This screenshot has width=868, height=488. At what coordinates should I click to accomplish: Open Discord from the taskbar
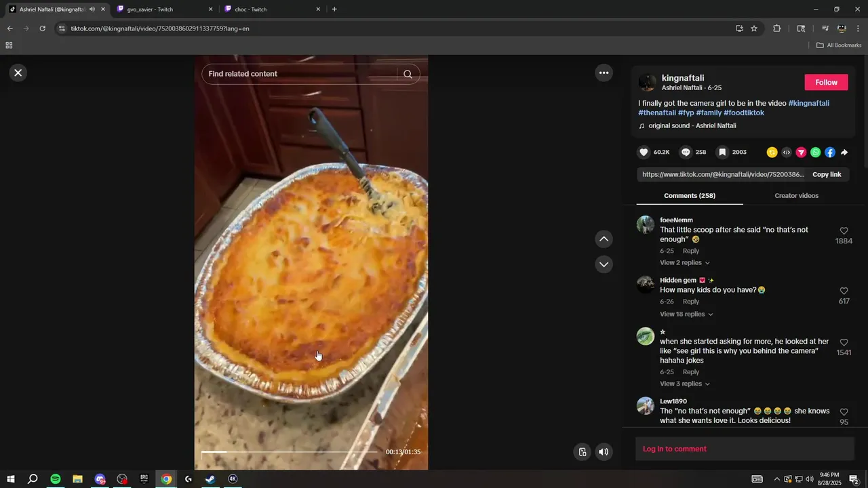pos(100,479)
